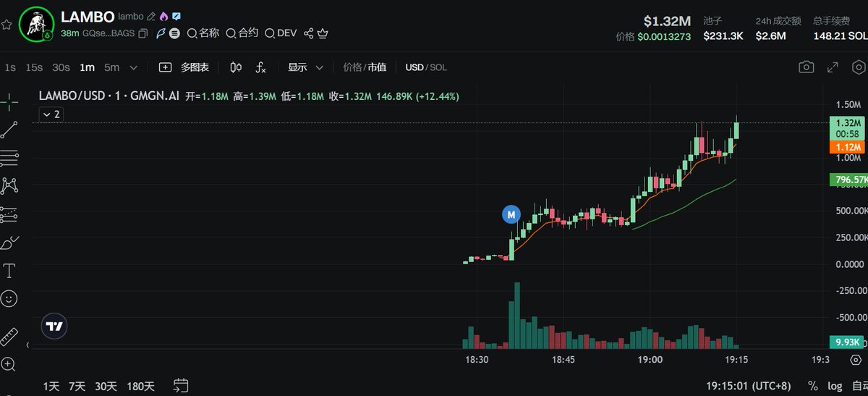Select the brush drawing tool

click(x=9, y=243)
